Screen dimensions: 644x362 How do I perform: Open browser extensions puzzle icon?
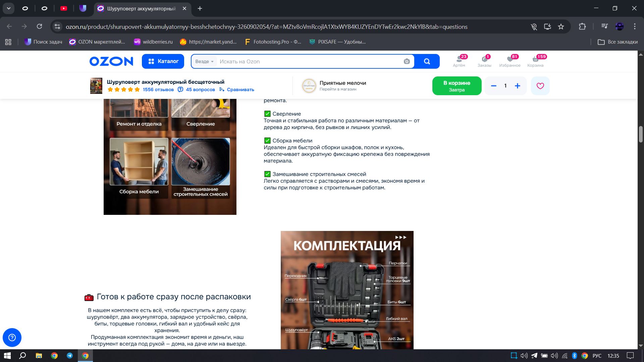(582, 26)
